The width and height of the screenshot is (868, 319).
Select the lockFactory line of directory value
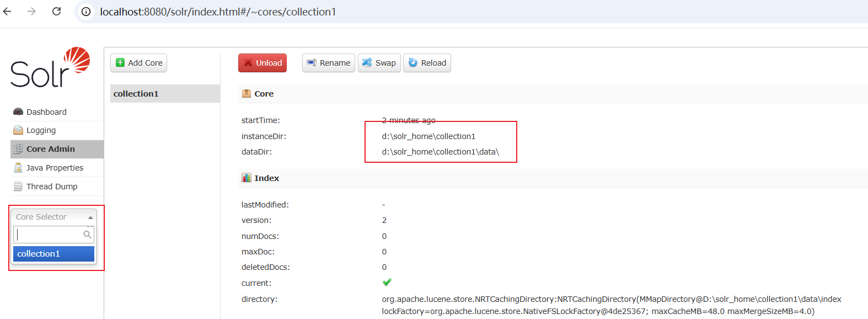tap(598, 311)
